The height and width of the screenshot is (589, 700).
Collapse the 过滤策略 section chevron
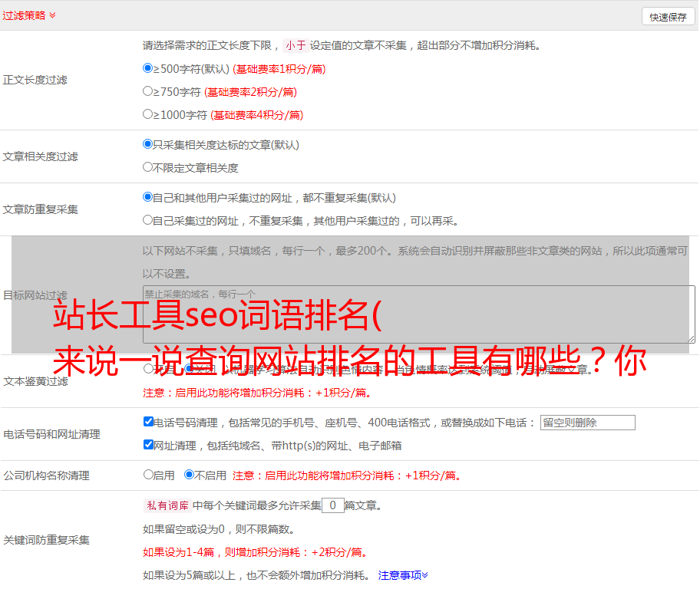point(52,15)
